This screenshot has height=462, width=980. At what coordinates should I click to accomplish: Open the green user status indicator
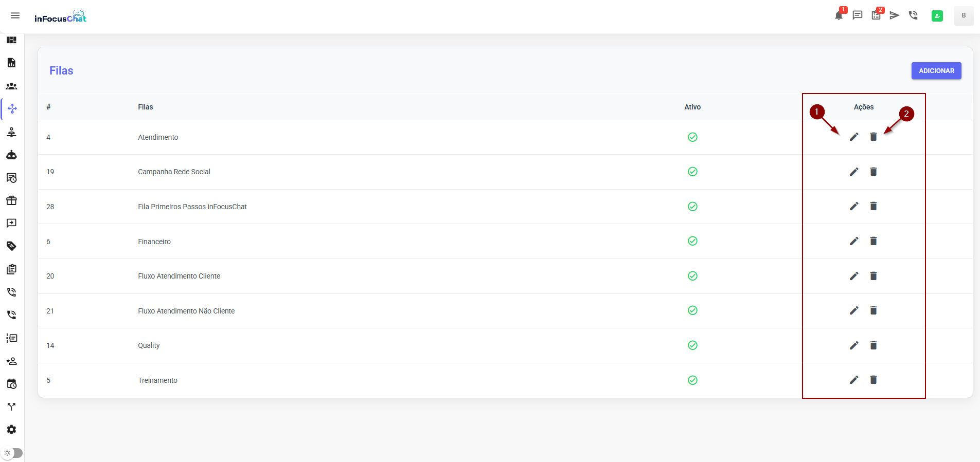(x=937, y=16)
